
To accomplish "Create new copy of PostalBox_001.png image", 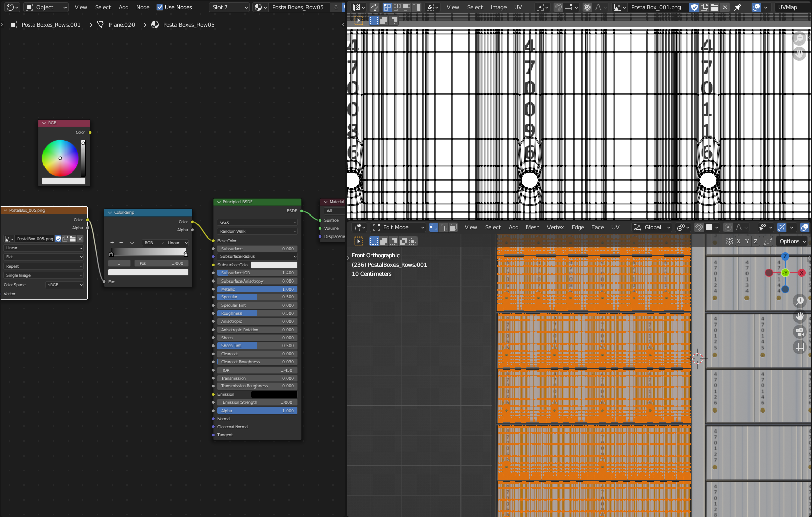I will (x=705, y=7).
